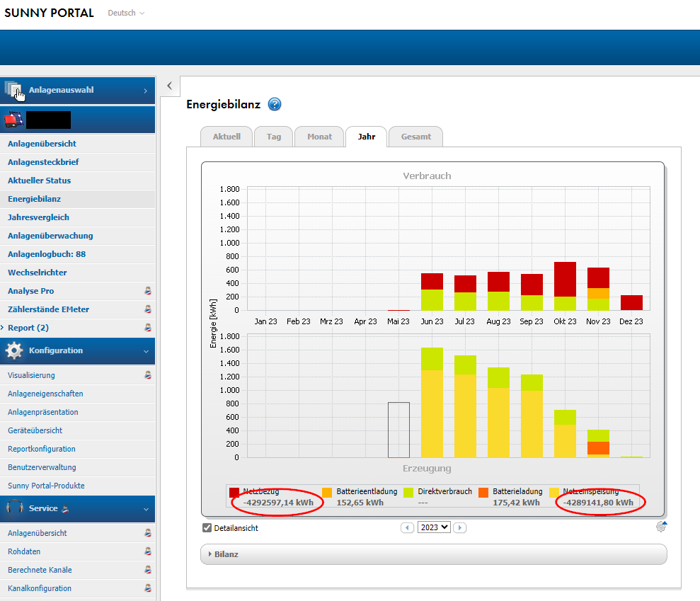The height and width of the screenshot is (601, 700).
Task: Click the Batterieentladung value 152,65 kWh
Action: coord(360,503)
